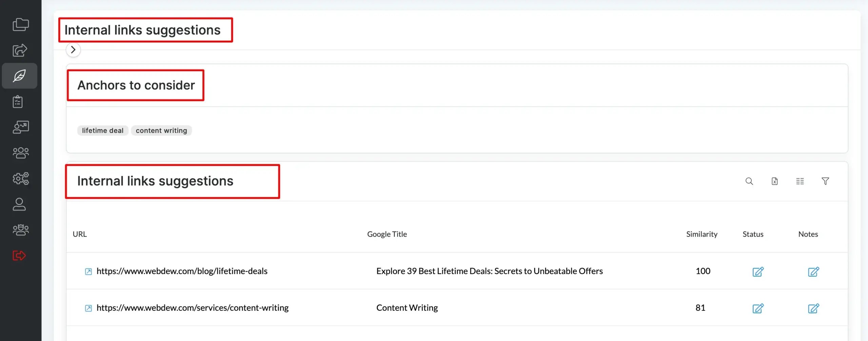Open the lifetime-deals blog URL link
The image size is (868, 341).
pyautogui.click(x=182, y=271)
